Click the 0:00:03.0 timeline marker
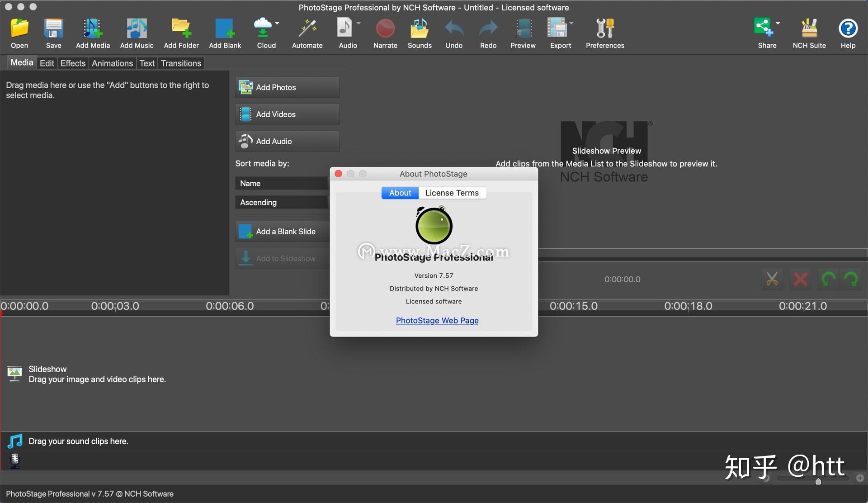Viewport: 868px width, 503px height. (115, 306)
